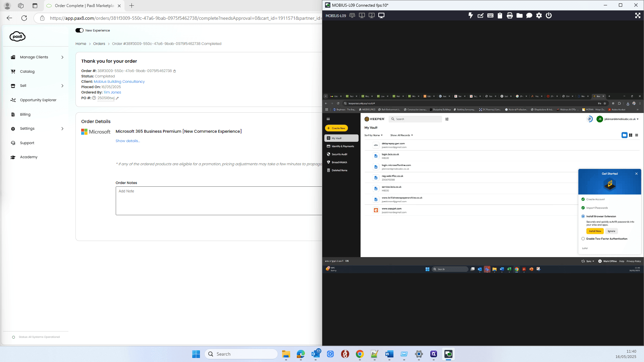644x362 pixels.
Task: Expand the Settings menu in Pax8
Action: (x=37, y=129)
